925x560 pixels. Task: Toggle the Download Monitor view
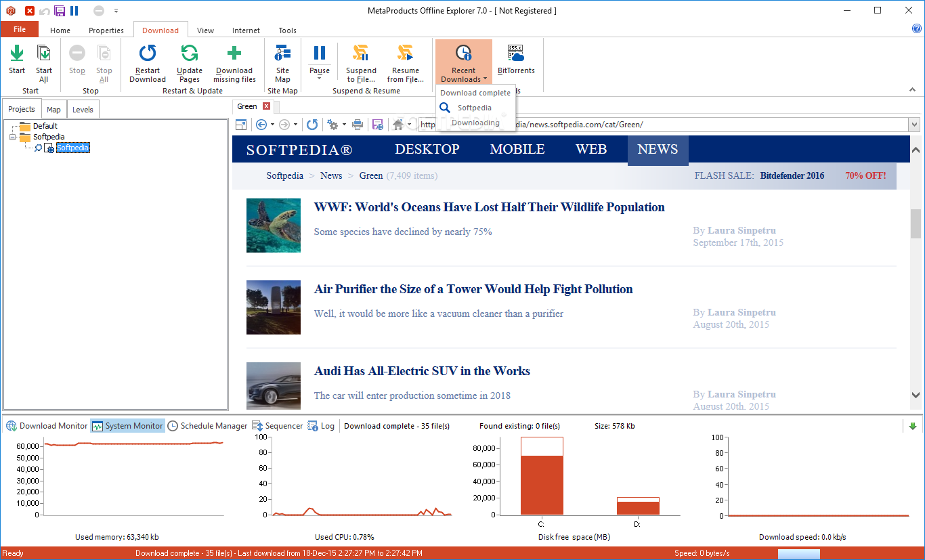point(47,426)
